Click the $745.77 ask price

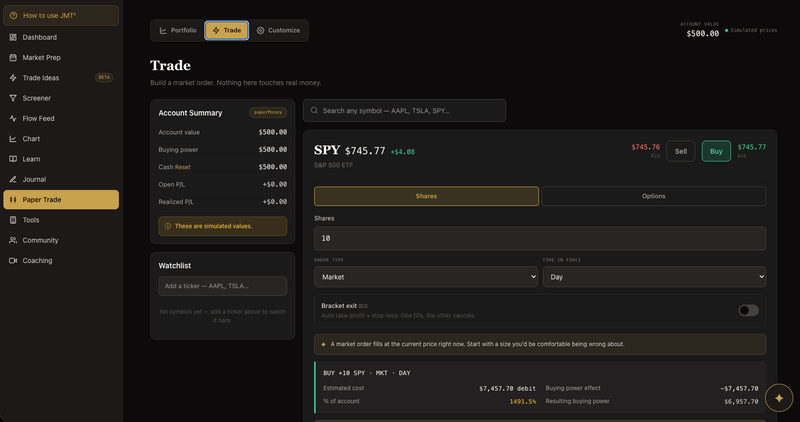(752, 147)
